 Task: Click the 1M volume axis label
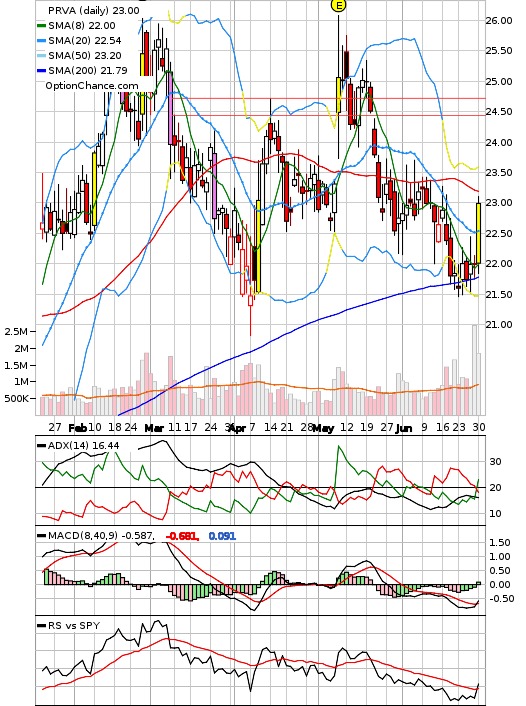[21, 382]
